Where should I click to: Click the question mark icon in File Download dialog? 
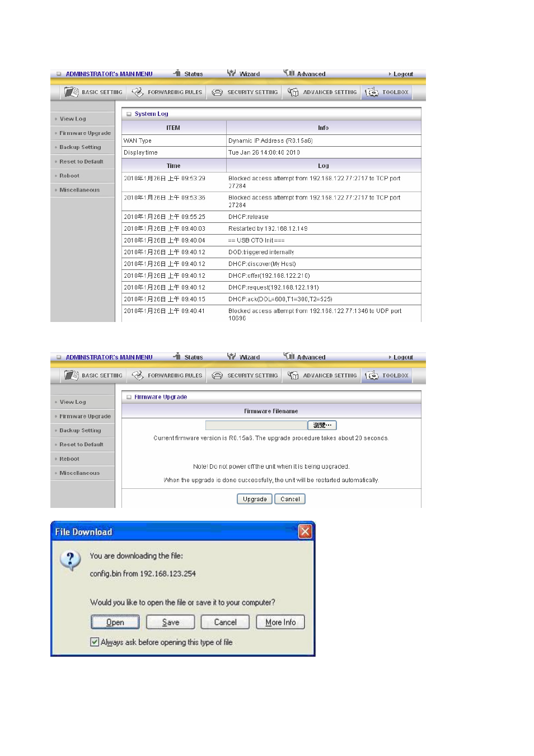tap(71, 559)
